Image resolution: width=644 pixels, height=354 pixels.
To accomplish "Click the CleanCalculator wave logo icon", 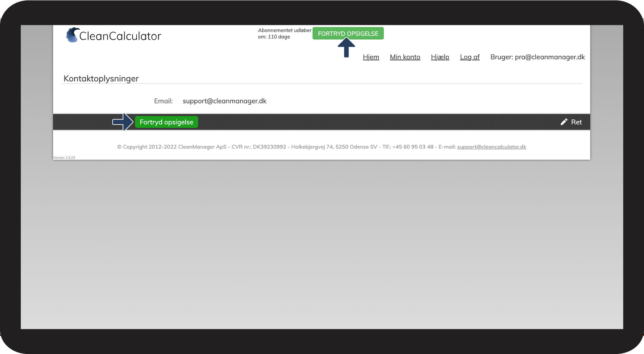I will tap(73, 35).
